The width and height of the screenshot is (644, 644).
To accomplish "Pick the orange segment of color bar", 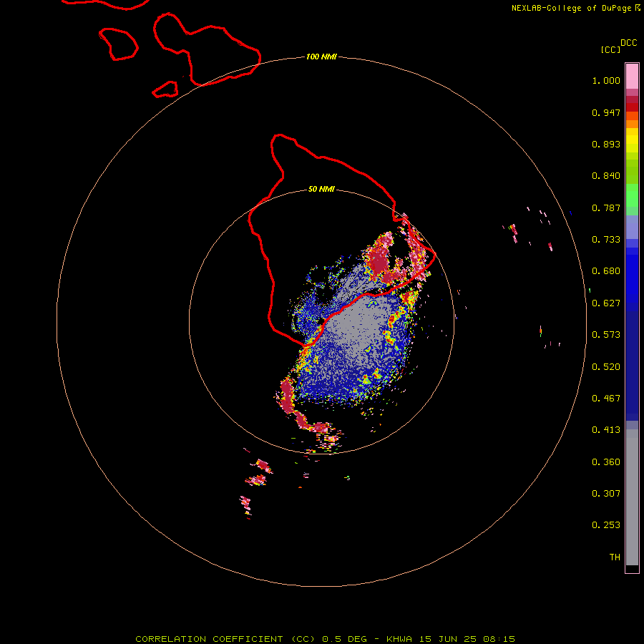I will click(x=632, y=124).
